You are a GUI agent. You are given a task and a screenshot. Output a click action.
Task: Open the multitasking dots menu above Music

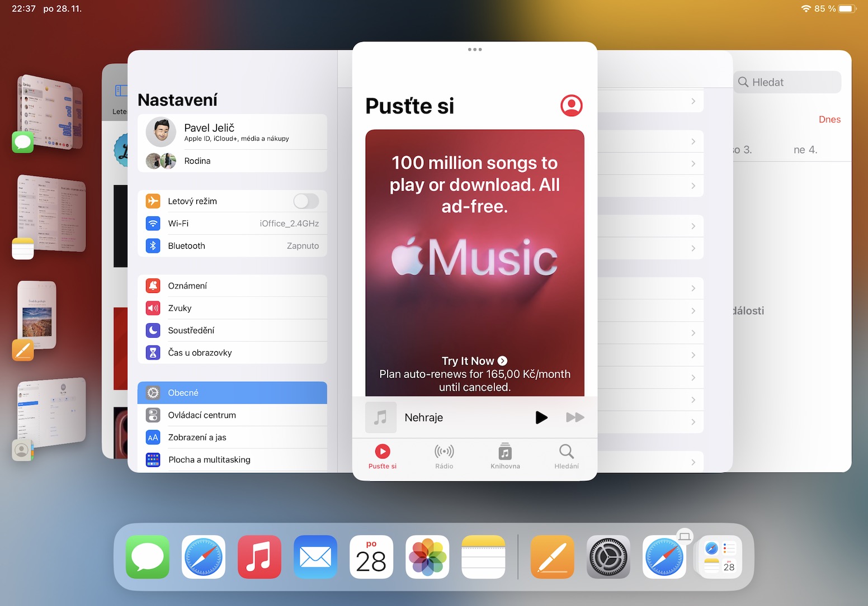pyautogui.click(x=475, y=50)
